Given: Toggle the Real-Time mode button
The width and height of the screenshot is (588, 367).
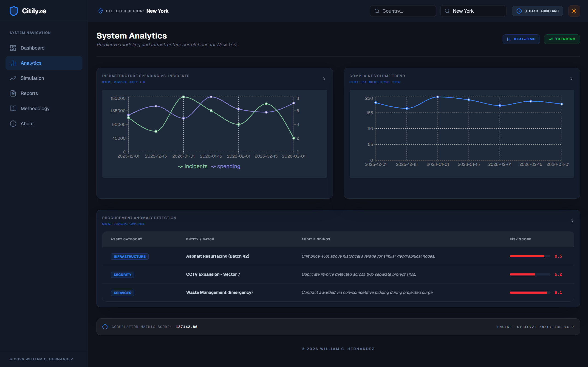Looking at the screenshot, I should pos(521,39).
